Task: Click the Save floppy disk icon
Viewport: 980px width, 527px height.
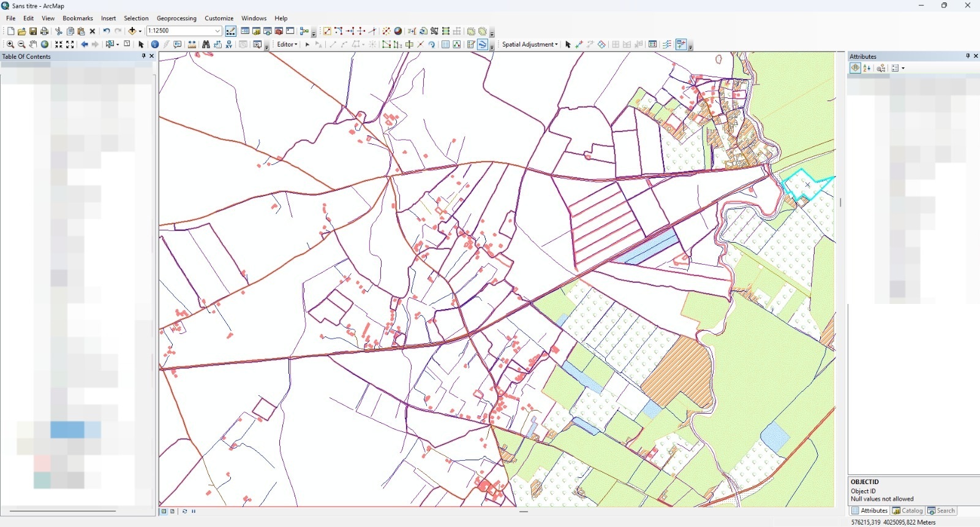Action: point(33,31)
